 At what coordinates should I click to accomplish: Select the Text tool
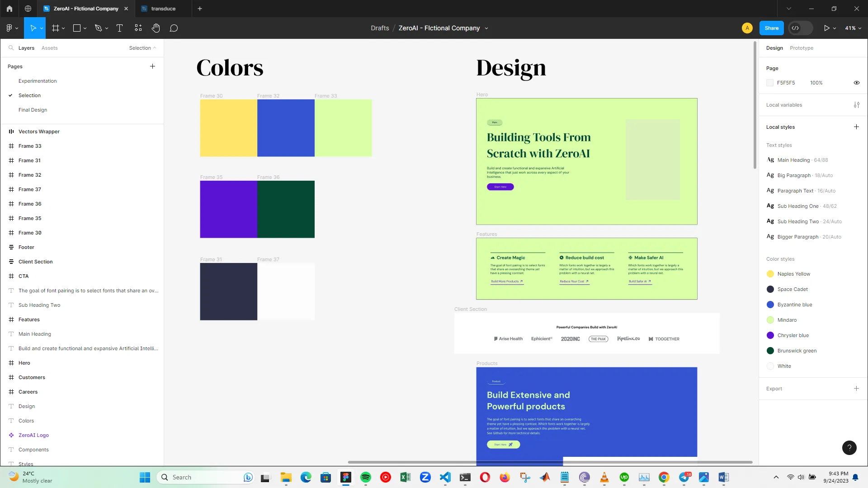tap(119, 28)
